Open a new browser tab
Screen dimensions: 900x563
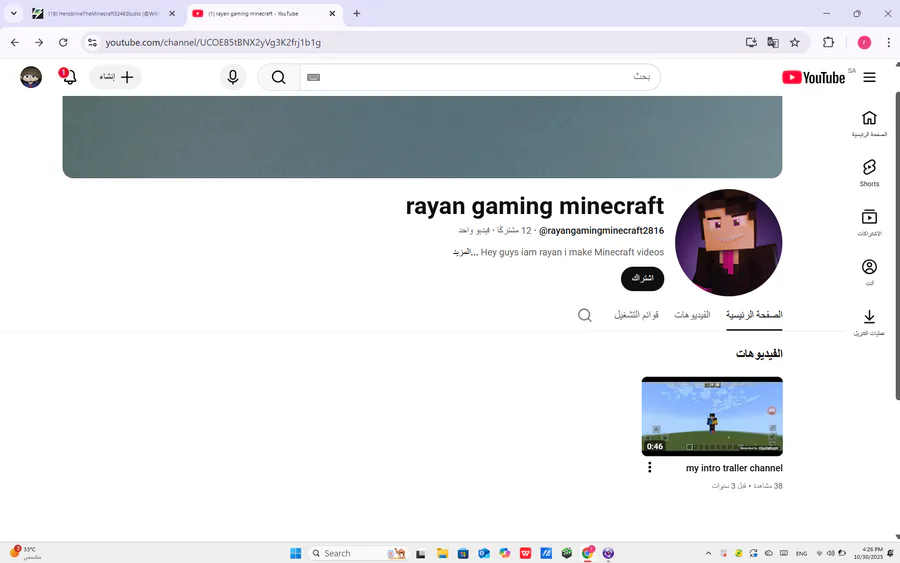[x=356, y=13]
